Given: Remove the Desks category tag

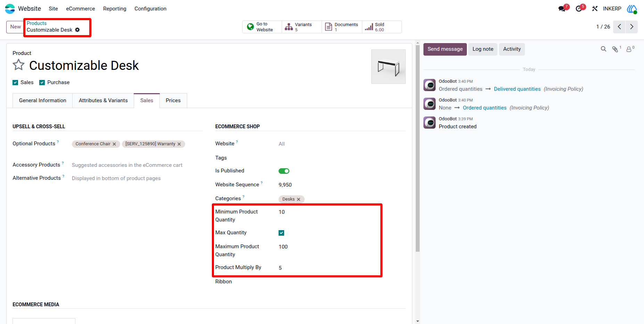Looking at the screenshot, I should pyautogui.click(x=298, y=199).
